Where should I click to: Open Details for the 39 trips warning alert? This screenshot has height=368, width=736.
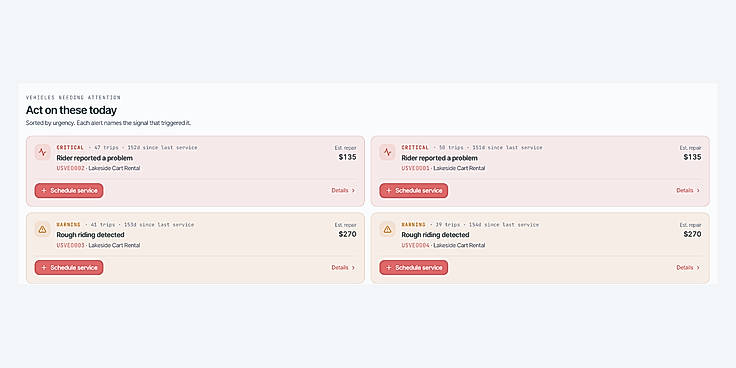point(688,268)
